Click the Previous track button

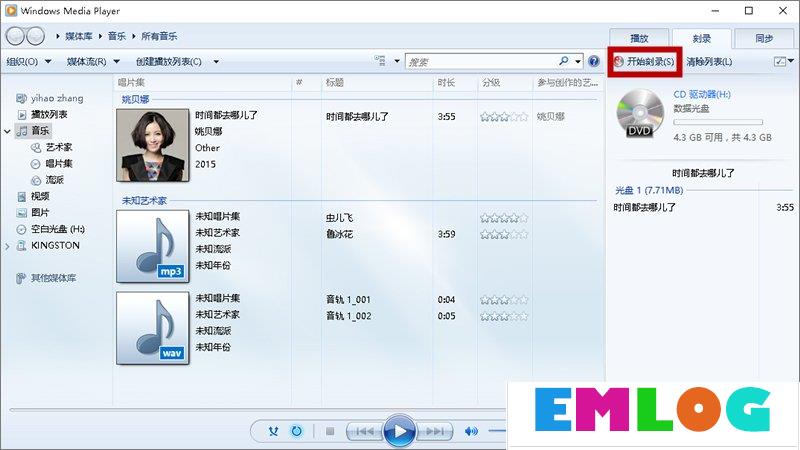364,432
